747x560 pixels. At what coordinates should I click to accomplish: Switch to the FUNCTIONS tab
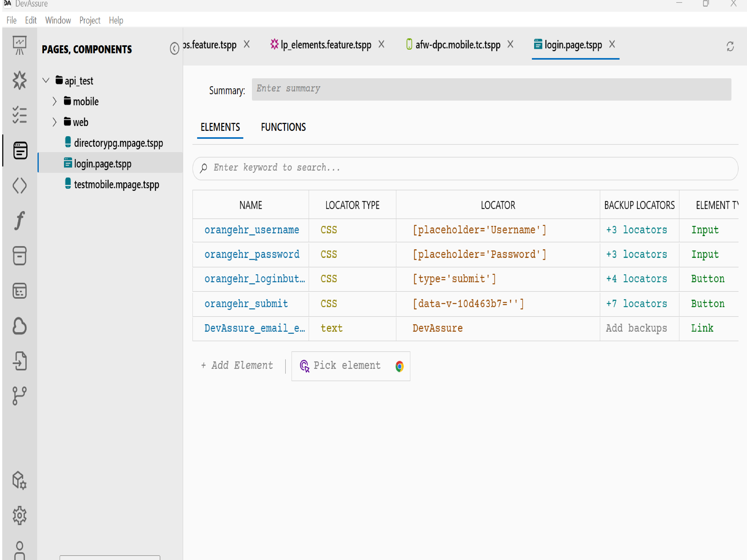(283, 127)
